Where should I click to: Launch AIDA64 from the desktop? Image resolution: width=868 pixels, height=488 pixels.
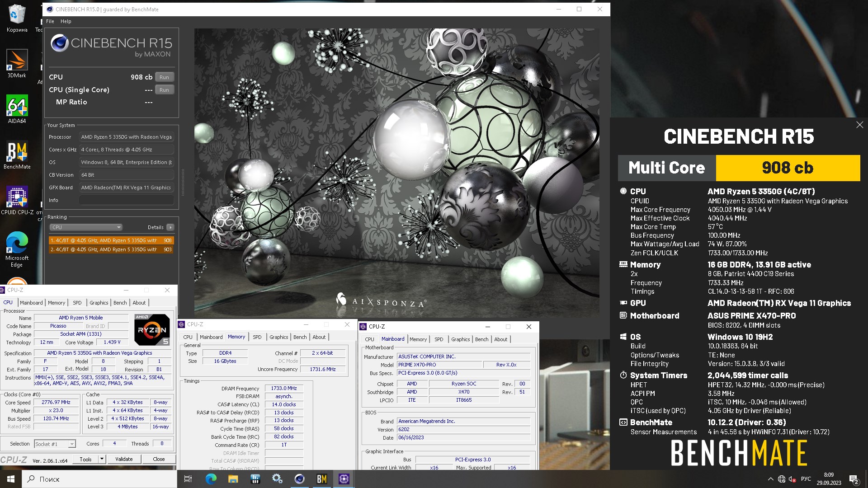coord(17,109)
